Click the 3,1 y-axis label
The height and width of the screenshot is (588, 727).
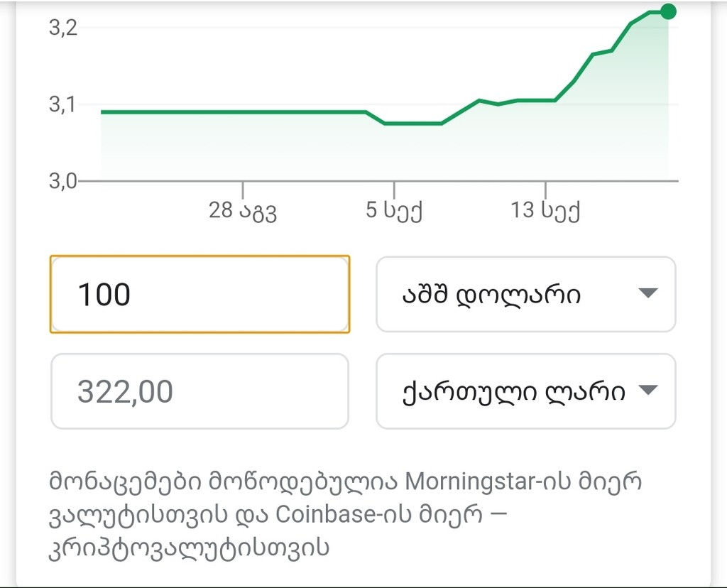tap(62, 104)
